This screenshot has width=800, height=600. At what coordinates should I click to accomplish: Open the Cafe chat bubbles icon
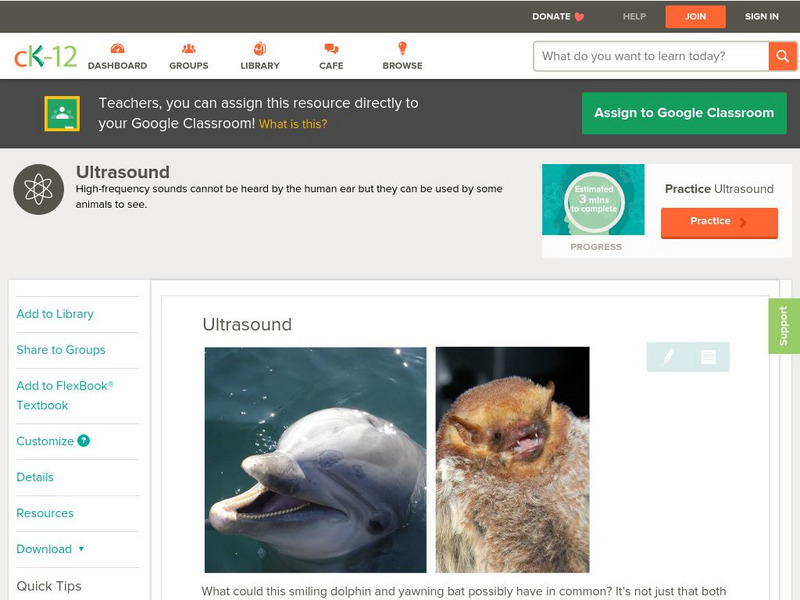[x=331, y=48]
